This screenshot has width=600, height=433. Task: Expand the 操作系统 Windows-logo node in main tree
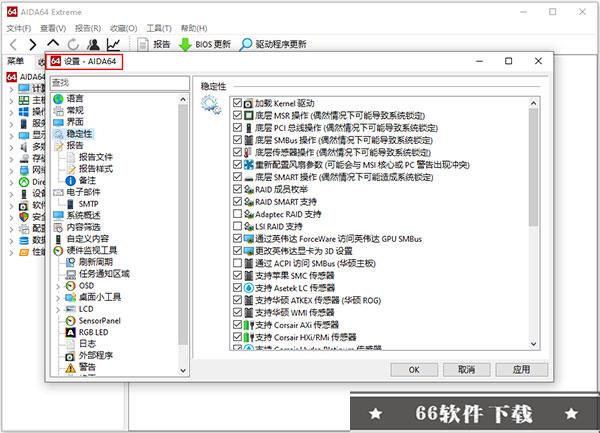point(11,112)
